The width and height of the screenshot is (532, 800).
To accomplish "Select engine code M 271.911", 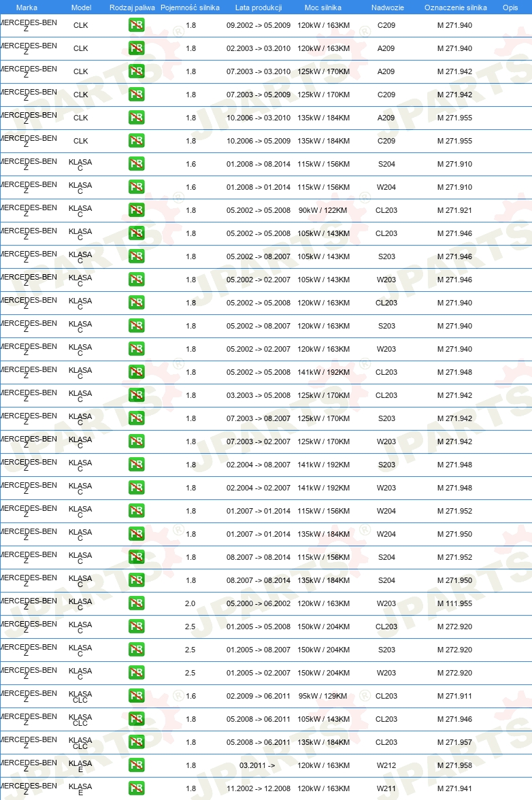I will (454, 695).
